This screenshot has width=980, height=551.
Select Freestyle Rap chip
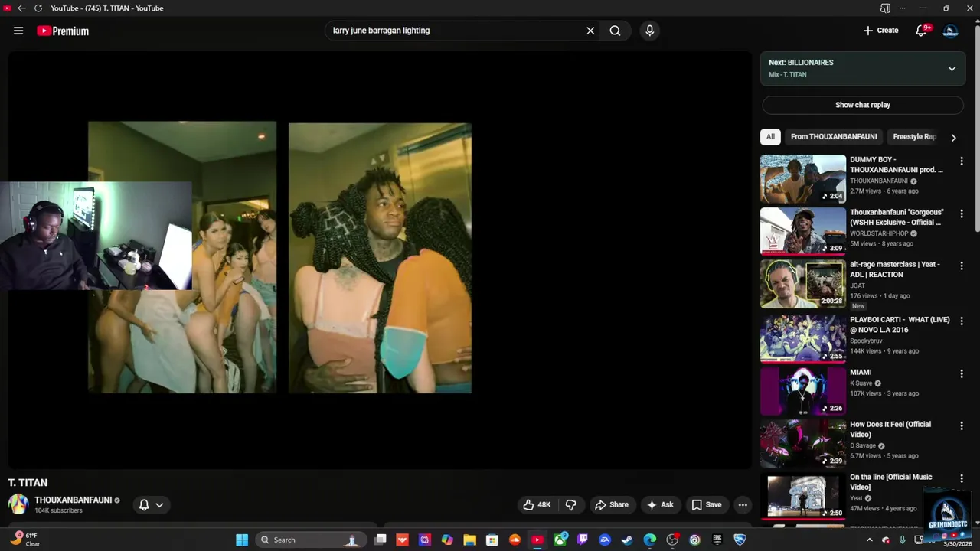tap(914, 137)
